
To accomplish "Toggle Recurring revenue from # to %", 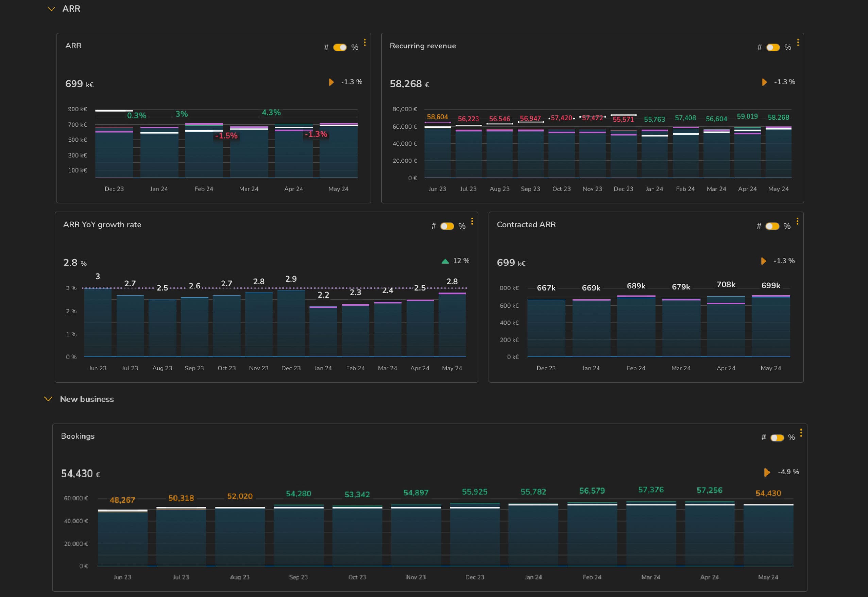I will tap(773, 48).
